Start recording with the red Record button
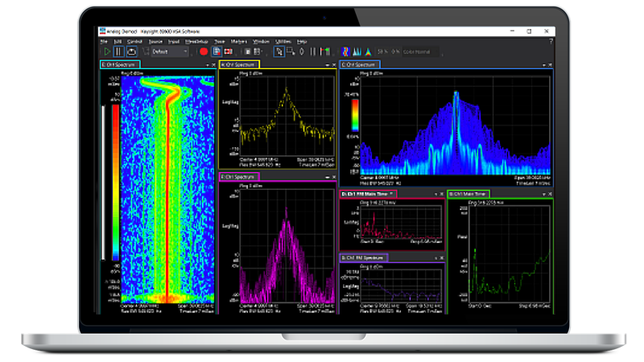The height and width of the screenshot is (362, 644). pyautogui.click(x=204, y=51)
